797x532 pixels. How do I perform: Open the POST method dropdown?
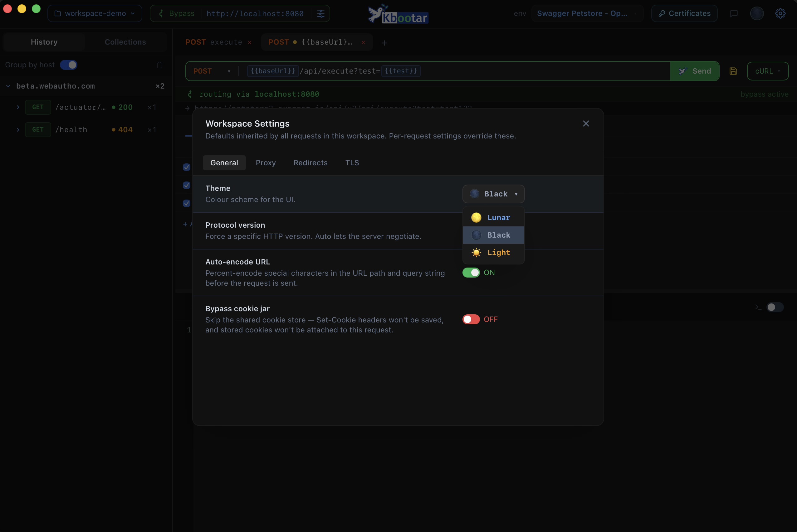(212, 71)
